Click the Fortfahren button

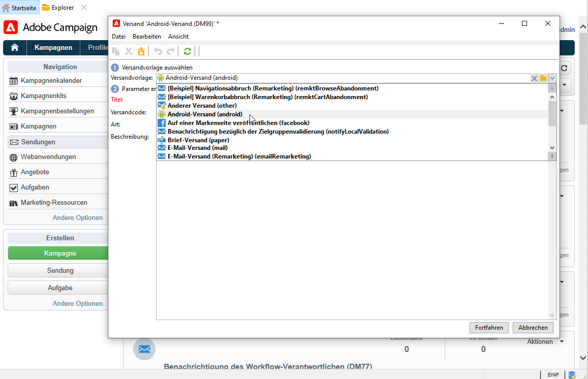[489, 328]
